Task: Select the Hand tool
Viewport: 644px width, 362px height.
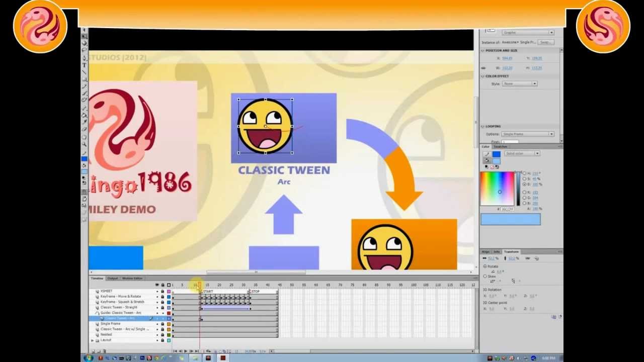Action: 85,137
